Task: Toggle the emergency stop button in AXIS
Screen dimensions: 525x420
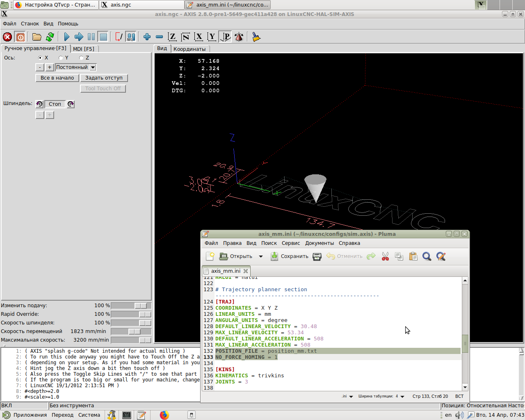Action: click(x=7, y=37)
